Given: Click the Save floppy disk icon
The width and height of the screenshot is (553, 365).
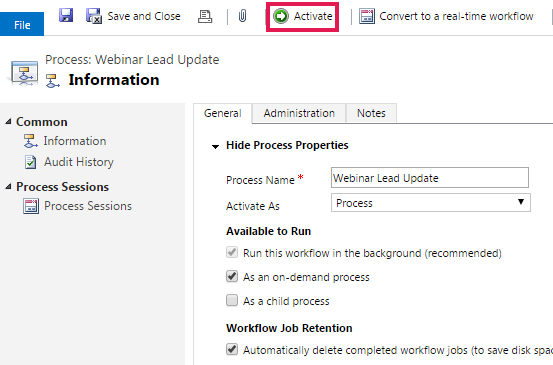Looking at the screenshot, I should pyautogui.click(x=66, y=16).
